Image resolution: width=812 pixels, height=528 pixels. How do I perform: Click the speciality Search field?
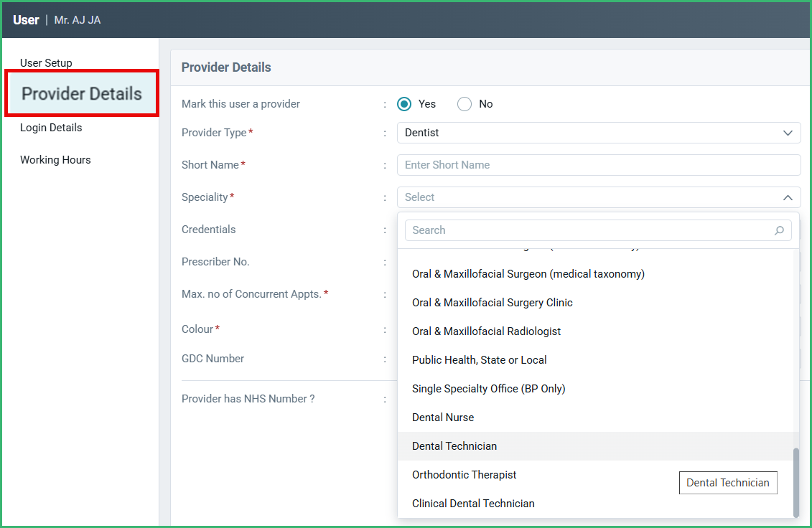coord(598,230)
